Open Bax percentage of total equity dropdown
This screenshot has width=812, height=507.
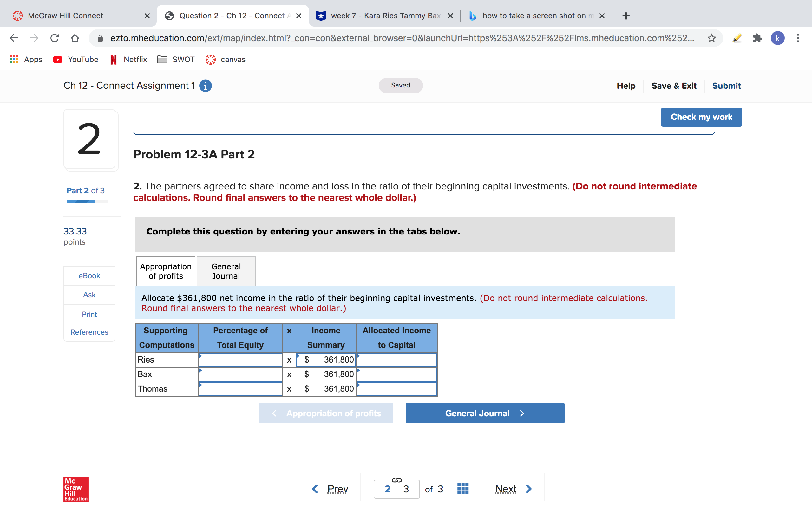240,375
